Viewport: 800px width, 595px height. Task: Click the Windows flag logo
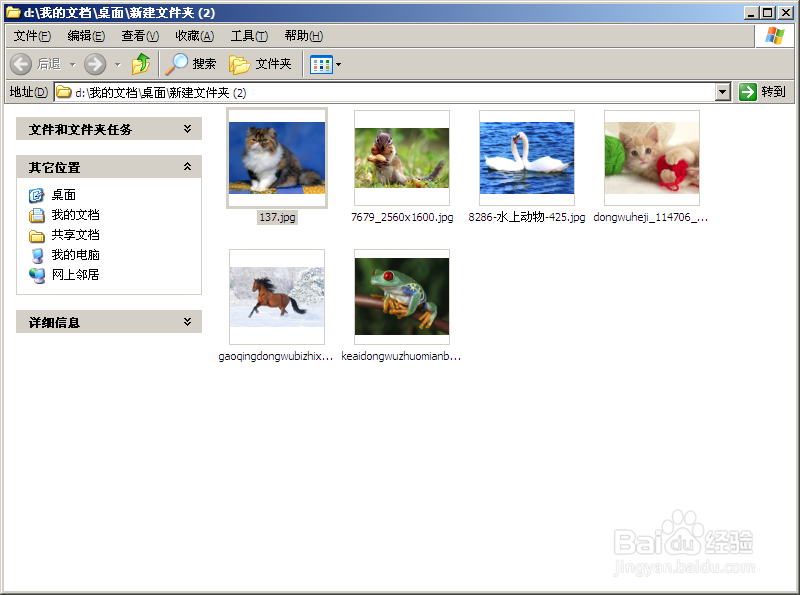774,36
